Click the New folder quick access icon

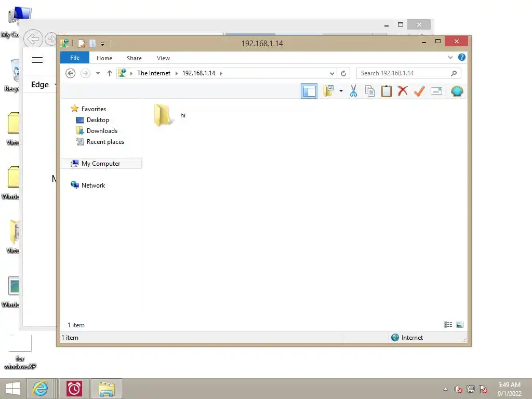coord(92,44)
